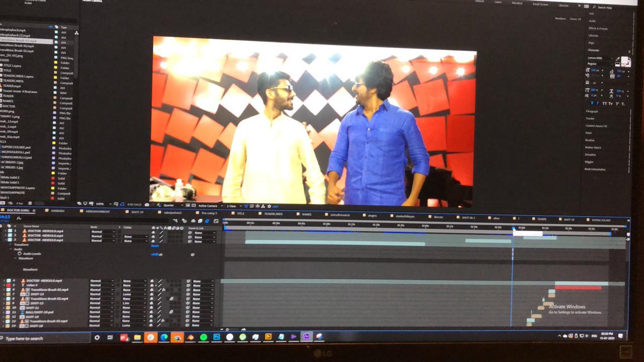Click the Cortana circle icon on the taskbar
This screenshot has width=644, height=362.
[97, 337]
